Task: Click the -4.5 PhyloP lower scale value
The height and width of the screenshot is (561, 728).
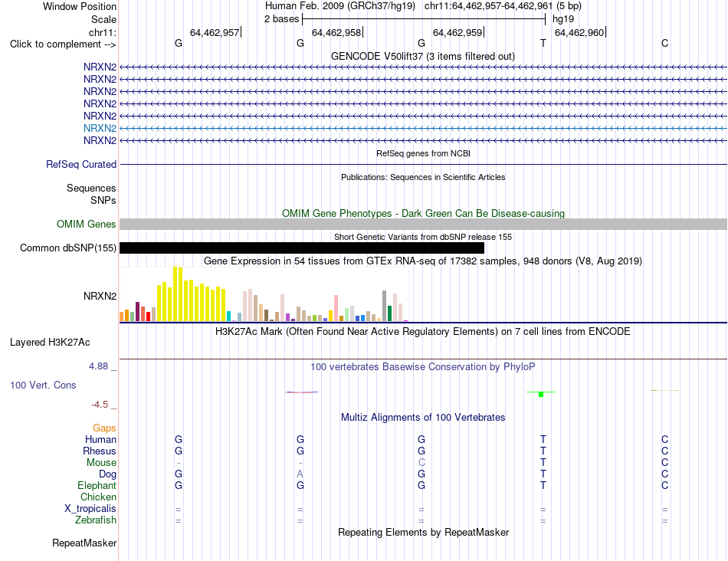Action: [x=100, y=405]
